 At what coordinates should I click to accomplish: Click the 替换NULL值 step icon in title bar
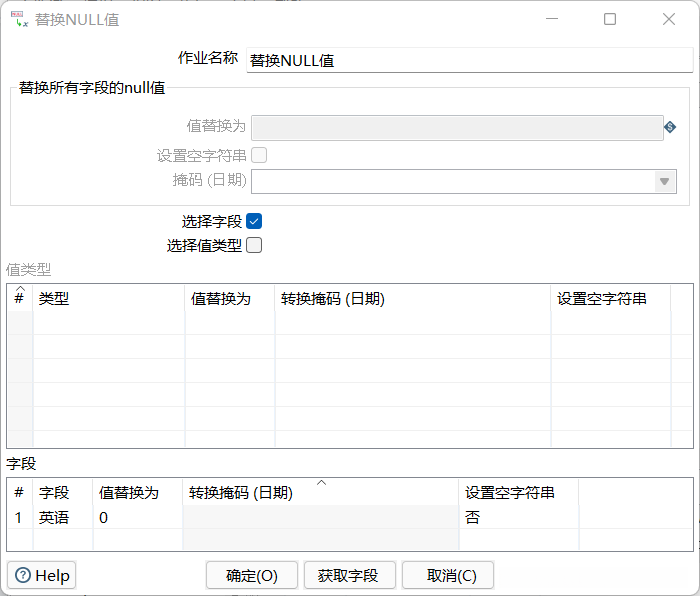[19, 19]
